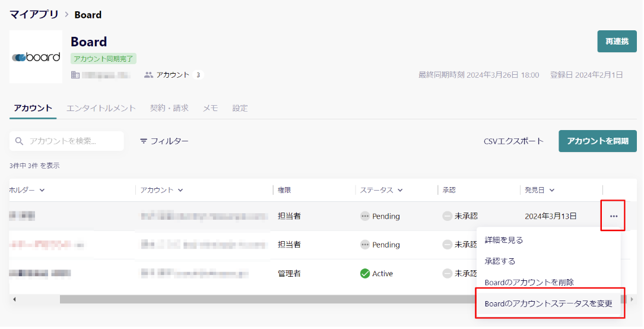Screen dimensions: 644x329
Task: Click the date 2024年3月13日
Action: (551, 216)
